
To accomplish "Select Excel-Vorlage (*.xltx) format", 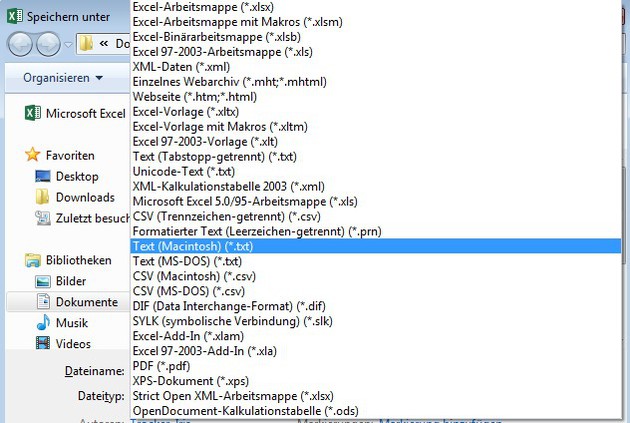I will pyautogui.click(x=376, y=112).
